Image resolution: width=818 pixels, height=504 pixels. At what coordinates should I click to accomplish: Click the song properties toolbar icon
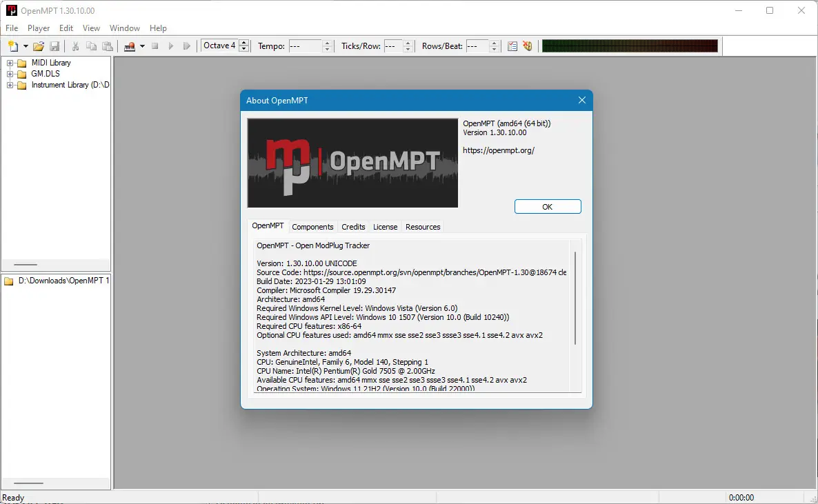tap(512, 46)
